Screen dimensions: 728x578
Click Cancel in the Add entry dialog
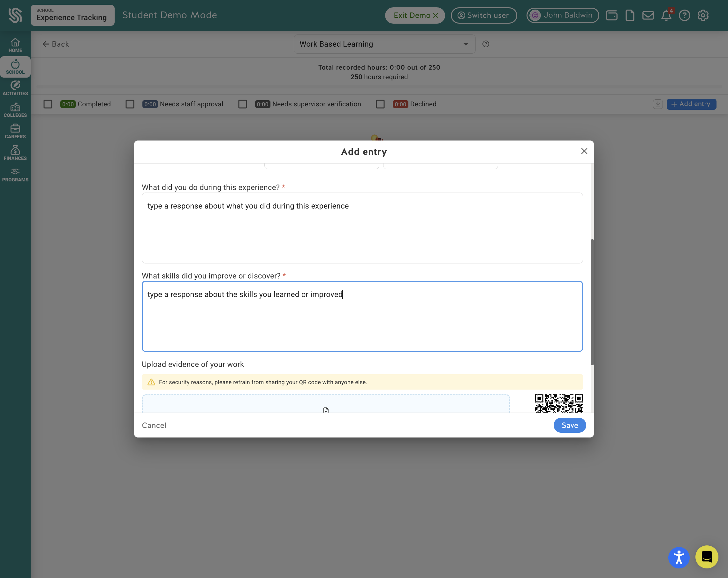coord(154,425)
